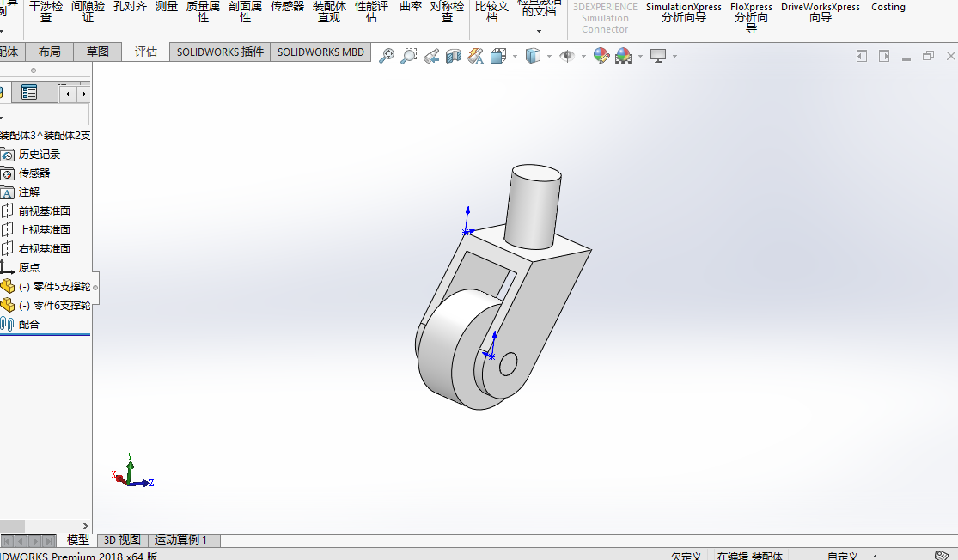This screenshot has width=958, height=560.
Task: Open the 比较文档 ribbon dropdown arrow
Action: [539, 31]
